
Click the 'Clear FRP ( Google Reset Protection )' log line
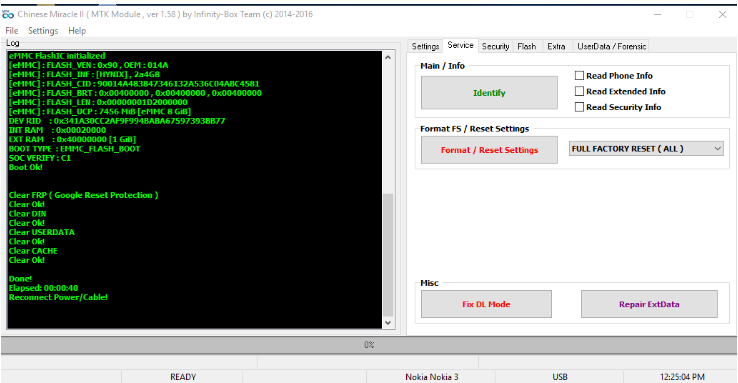pos(83,195)
